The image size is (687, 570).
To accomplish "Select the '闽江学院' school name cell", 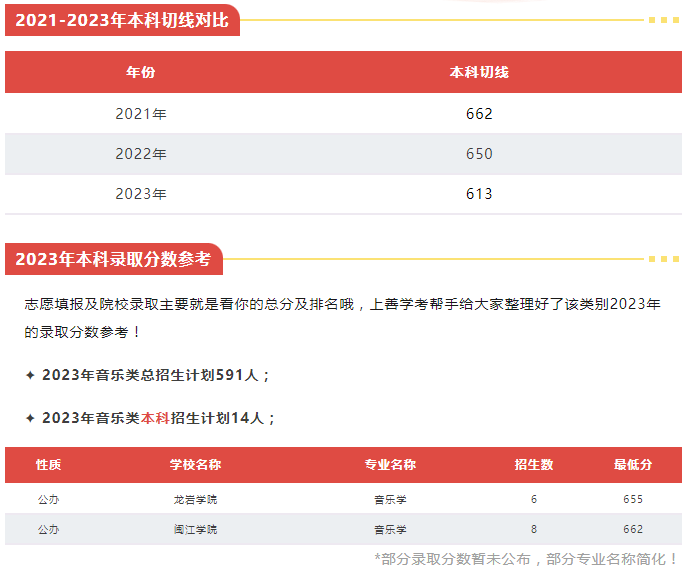I will tap(195, 530).
